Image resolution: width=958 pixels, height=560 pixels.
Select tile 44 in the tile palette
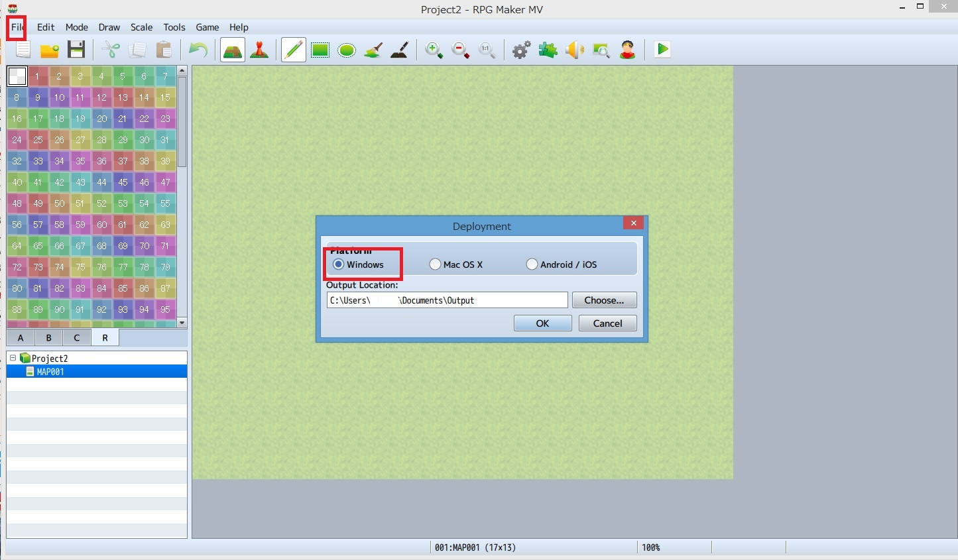[x=101, y=182]
